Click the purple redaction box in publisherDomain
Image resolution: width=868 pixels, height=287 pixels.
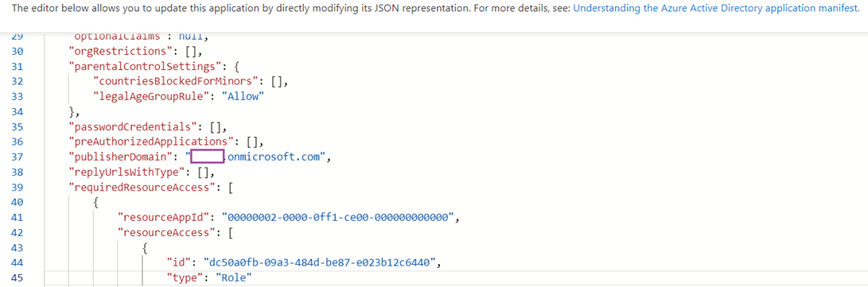click(207, 157)
